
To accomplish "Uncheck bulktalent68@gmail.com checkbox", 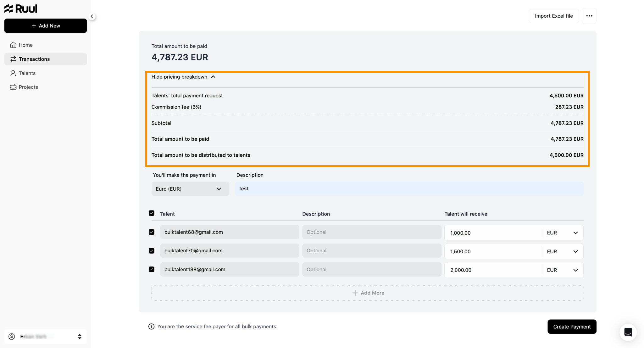I will coord(152,232).
